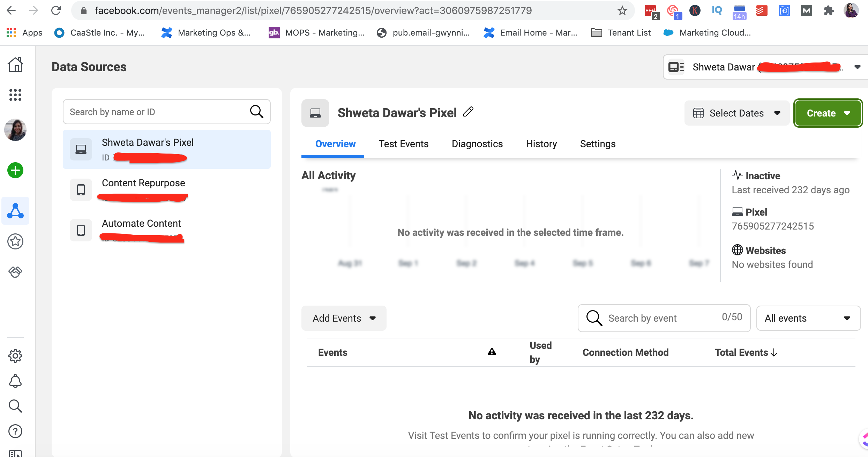Open the Select Dates dropdown
This screenshot has height=457, width=868.
[737, 113]
